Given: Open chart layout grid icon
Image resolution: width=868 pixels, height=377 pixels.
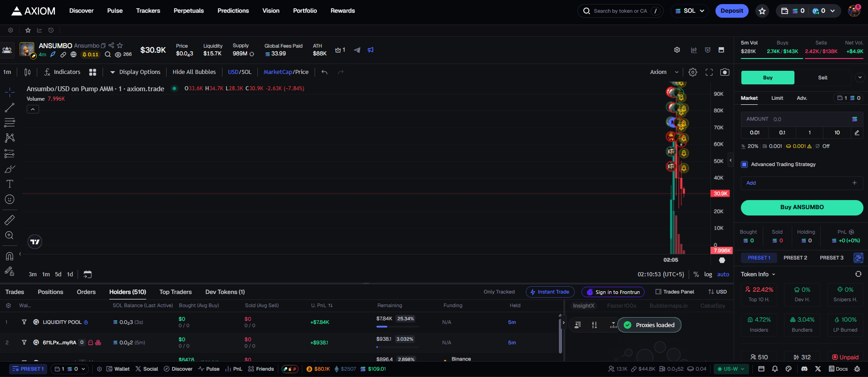Looking at the screenshot, I should [93, 72].
